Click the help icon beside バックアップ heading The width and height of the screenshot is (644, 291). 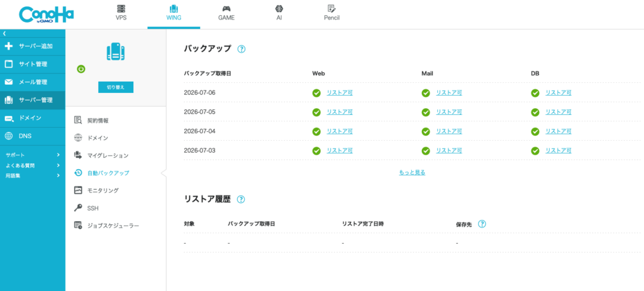[241, 49]
